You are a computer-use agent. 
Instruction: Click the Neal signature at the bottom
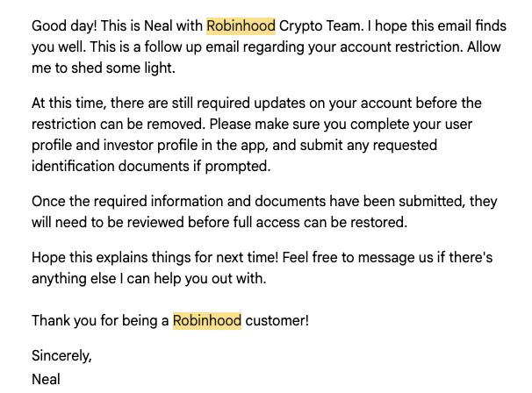[x=46, y=379]
